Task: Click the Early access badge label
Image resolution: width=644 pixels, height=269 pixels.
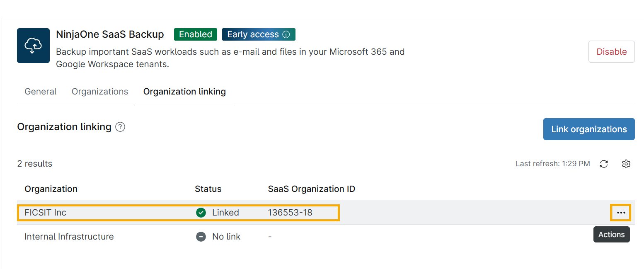Action: [253, 34]
